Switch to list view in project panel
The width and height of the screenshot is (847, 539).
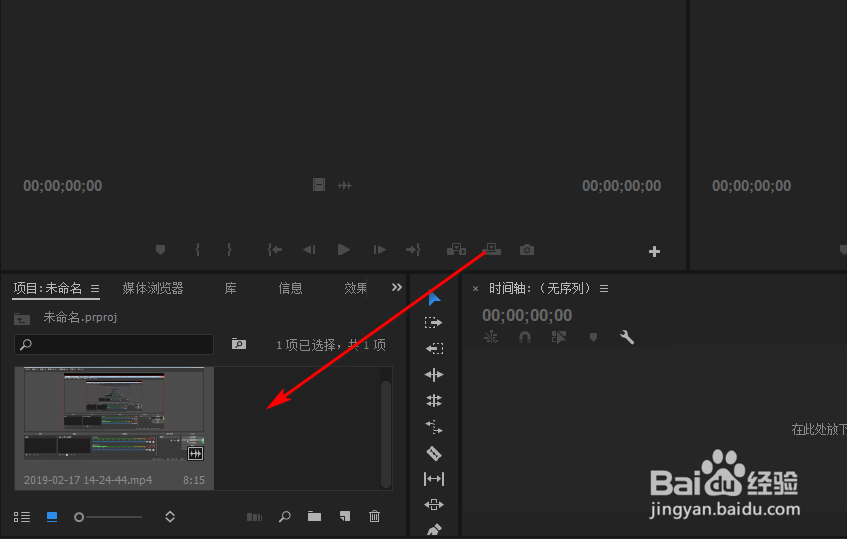pos(22,517)
